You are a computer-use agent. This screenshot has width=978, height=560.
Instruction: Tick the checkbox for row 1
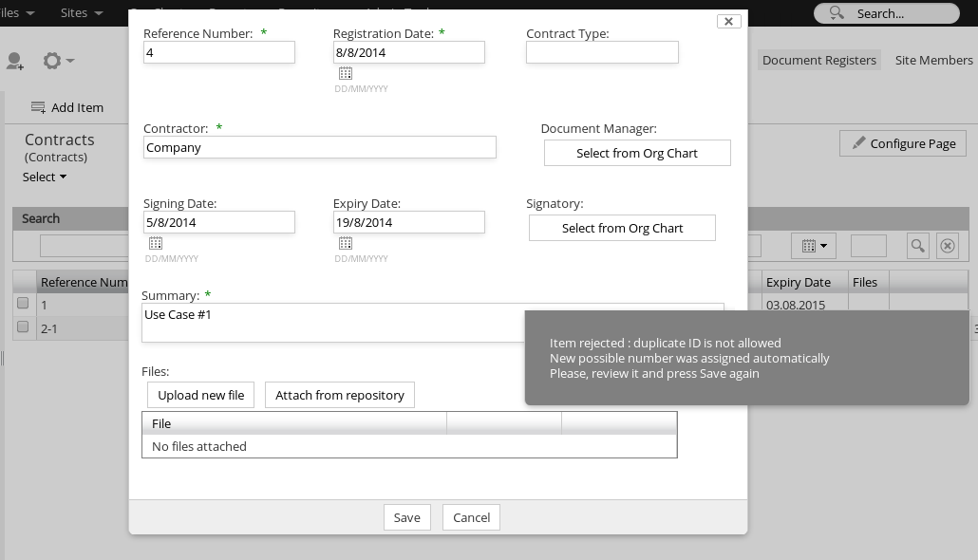point(23,304)
